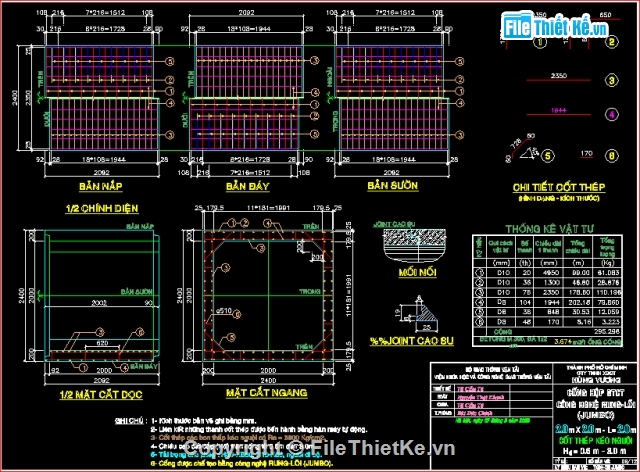Pick the 1/2 CHÍNH DIỆN heading

(x=102, y=209)
